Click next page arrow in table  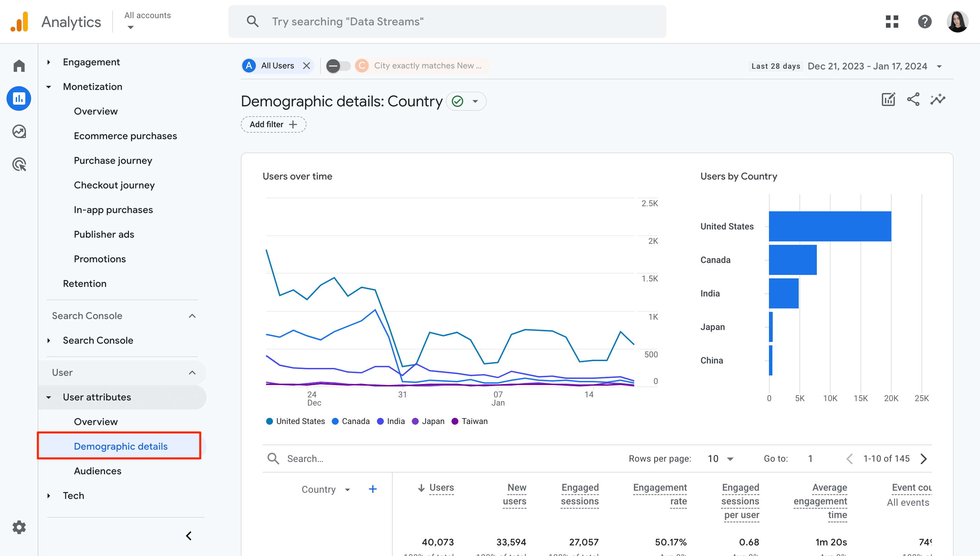coord(926,459)
